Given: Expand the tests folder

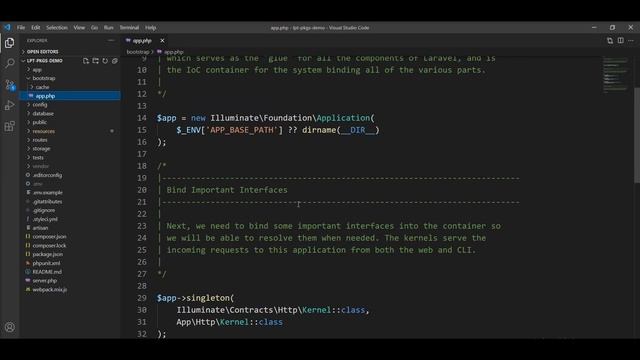Looking at the screenshot, I should [70, 158].
